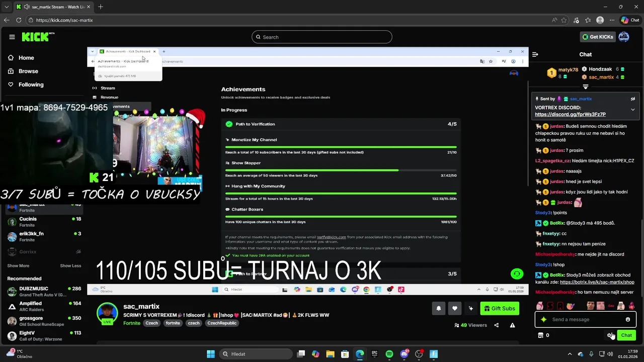Open the botrix.live shop link in chat
This screenshot has height=362, width=644.
(597, 282)
